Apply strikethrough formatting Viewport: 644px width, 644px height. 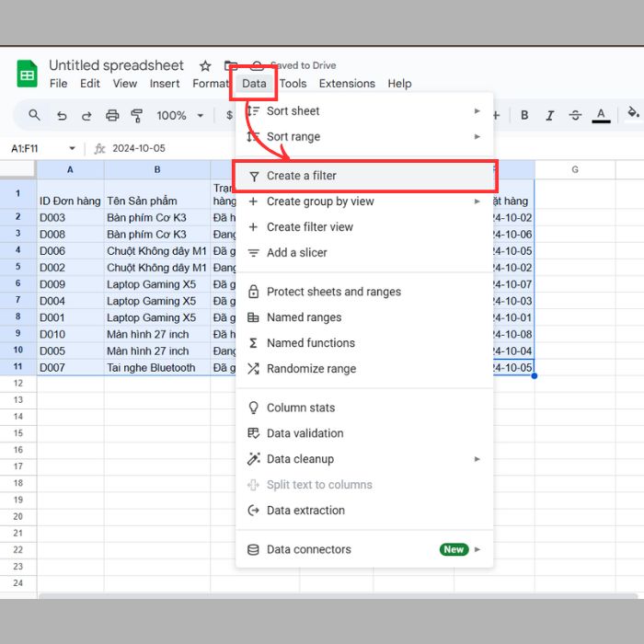575,115
